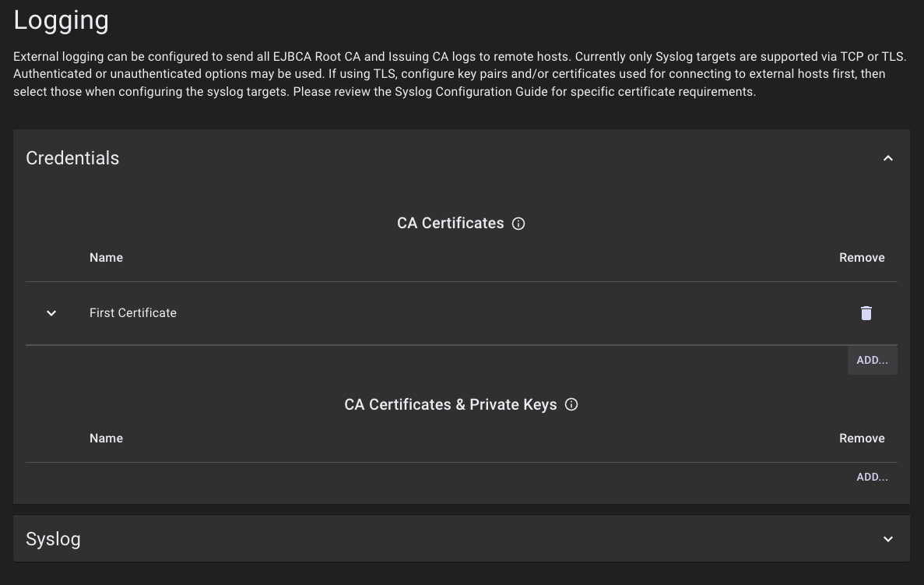Screen dimensions: 924x585
Task: Click the CA Certificates & Private Keys heading
Action: click(450, 405)
